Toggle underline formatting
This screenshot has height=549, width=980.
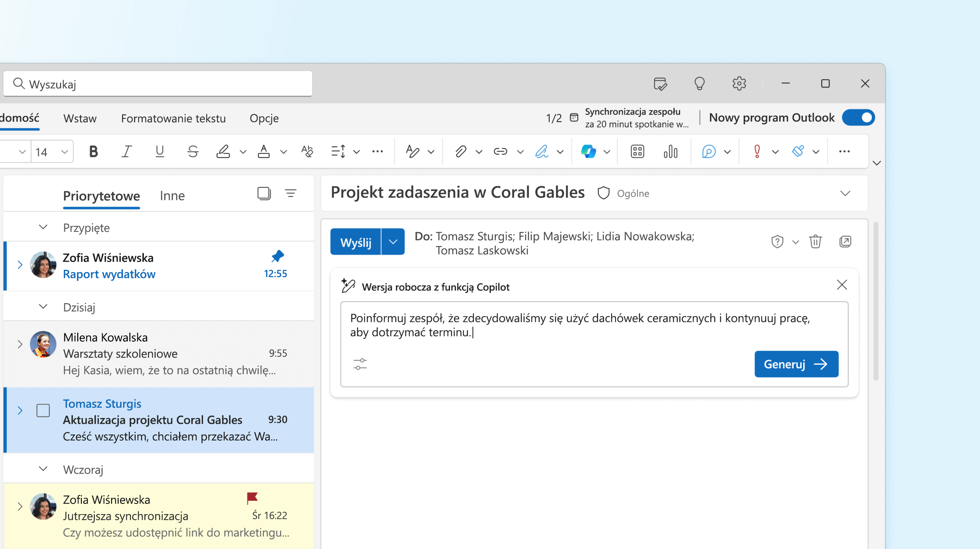click(x=160, y=151)
